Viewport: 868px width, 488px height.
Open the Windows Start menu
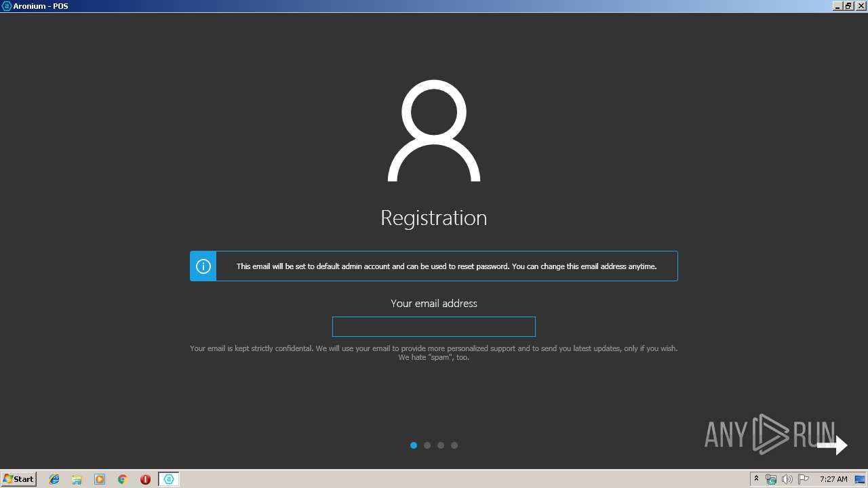(19, 479)
